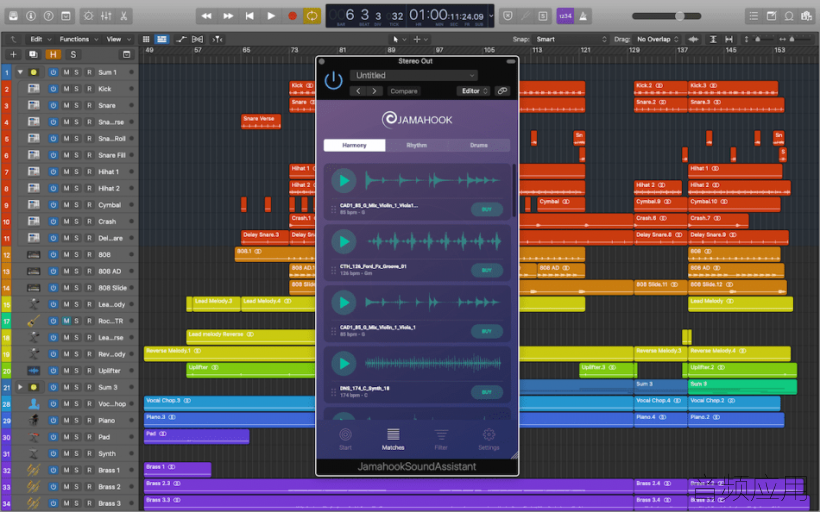Go to next plugin preset arrow
This screenshot has width=820, height=512.
(x=374, y=91)
